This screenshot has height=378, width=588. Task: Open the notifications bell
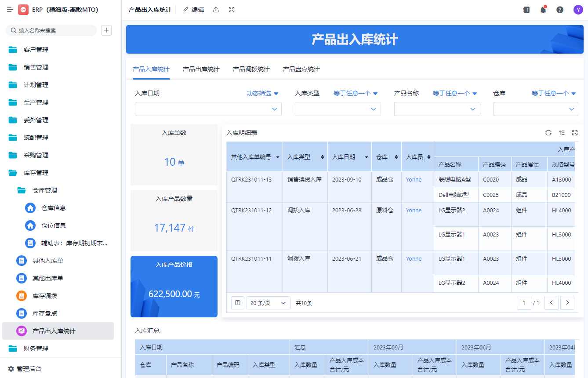[x=543, y=10]
